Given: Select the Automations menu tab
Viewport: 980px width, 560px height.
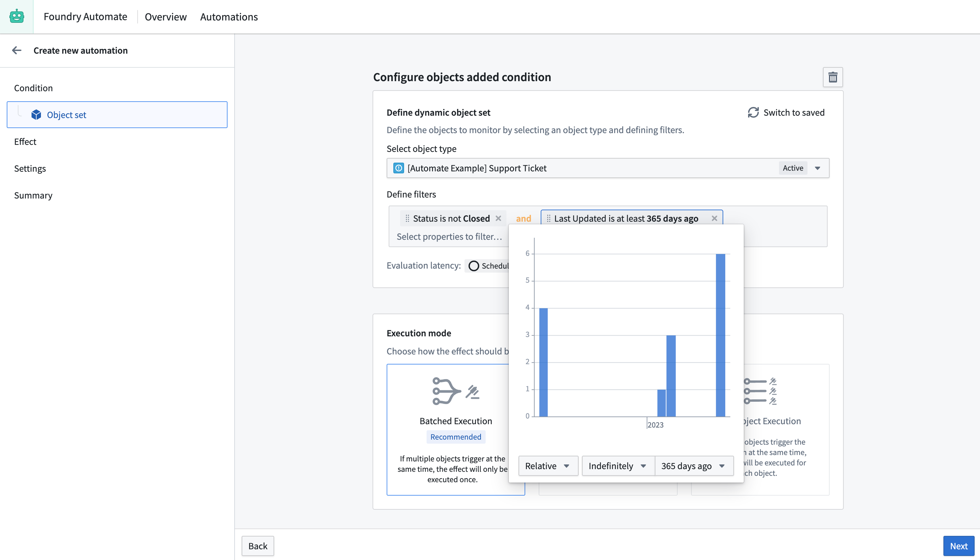Looking at the screenshot, I should pos(229,16).
